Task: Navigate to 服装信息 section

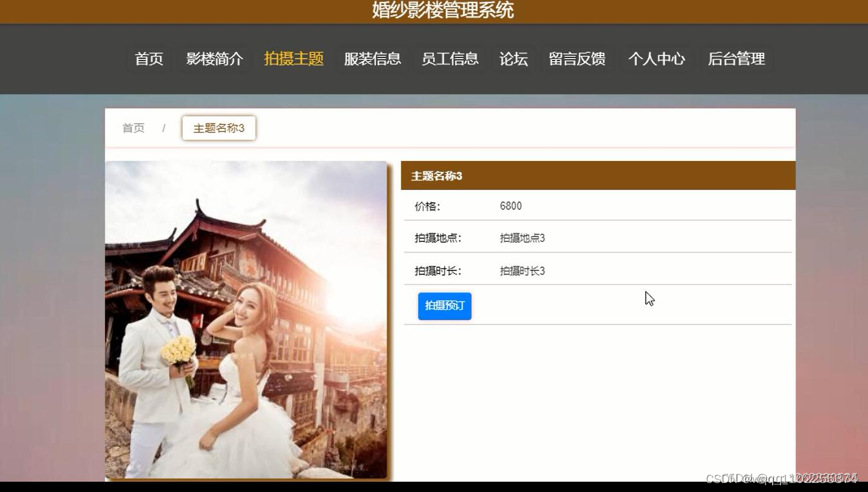Action: [372, 59]
